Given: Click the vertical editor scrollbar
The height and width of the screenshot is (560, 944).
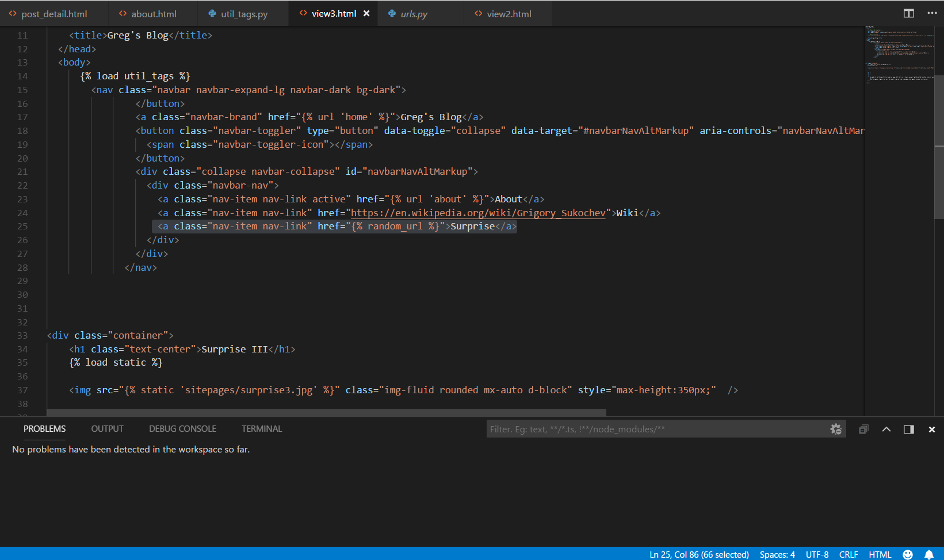Looking at the screenshot, I should click(x=939, y=147).
